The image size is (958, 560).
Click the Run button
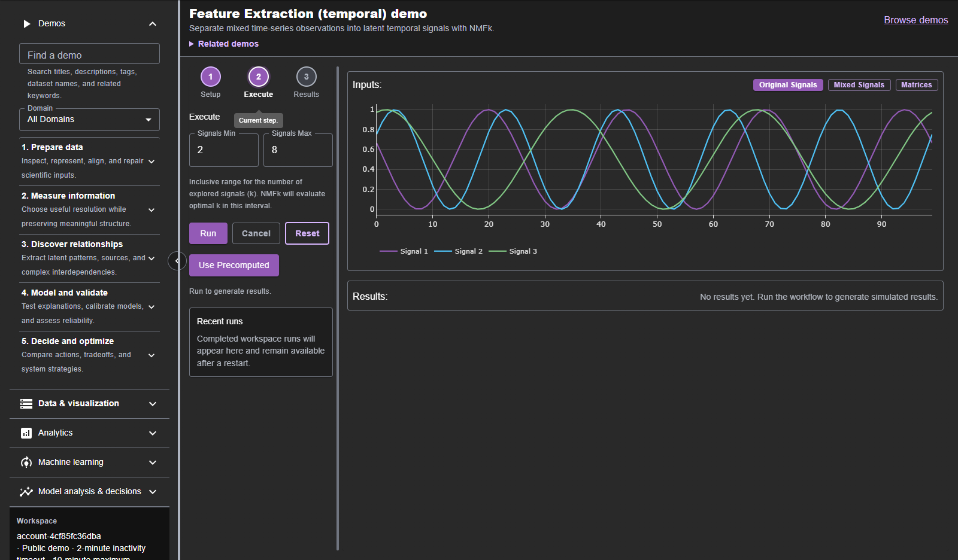click(208, 233)
